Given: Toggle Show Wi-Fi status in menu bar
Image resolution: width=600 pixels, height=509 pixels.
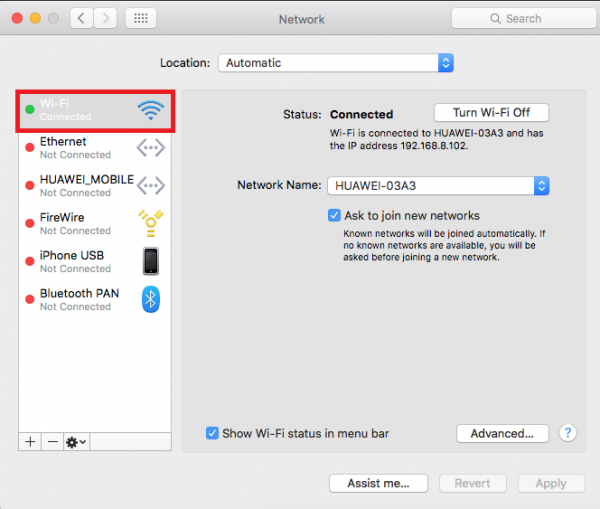Looking at the screenshot, I should pos(212,433).
